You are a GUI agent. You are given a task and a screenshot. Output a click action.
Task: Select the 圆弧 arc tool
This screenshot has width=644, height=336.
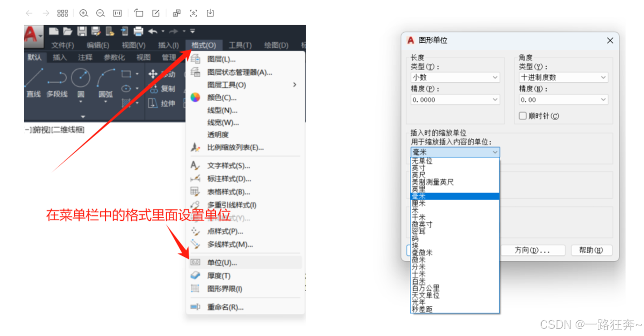point(106,83)
